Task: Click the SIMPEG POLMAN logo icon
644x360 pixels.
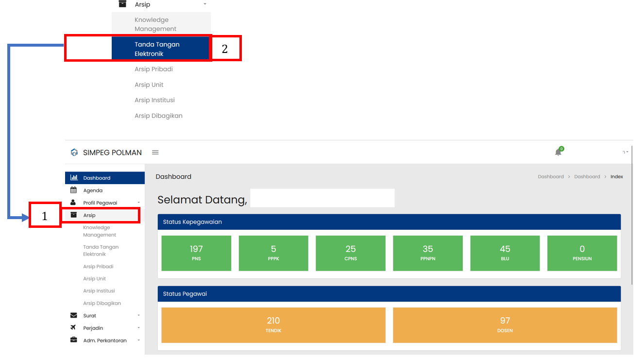Action: pos(74,153)
